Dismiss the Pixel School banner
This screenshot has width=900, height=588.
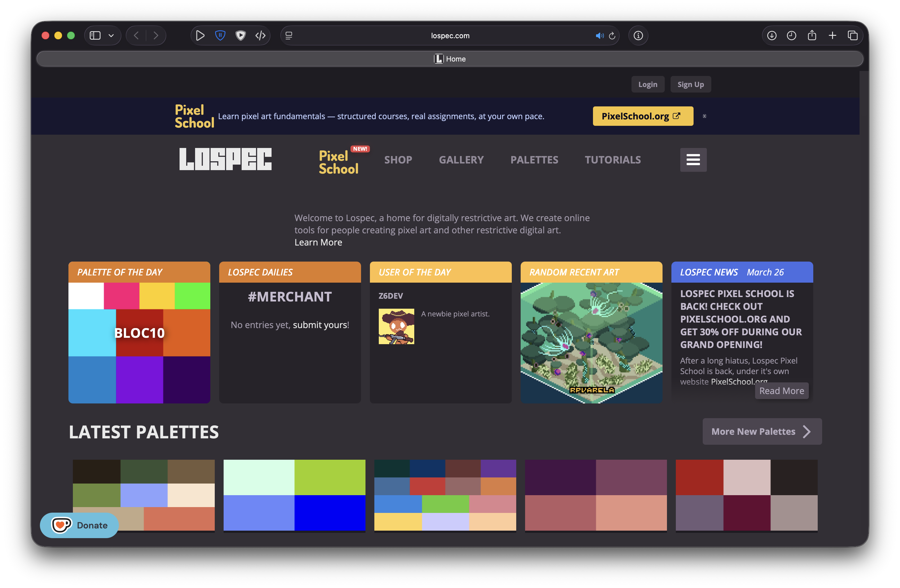click(x=704, y=116)
